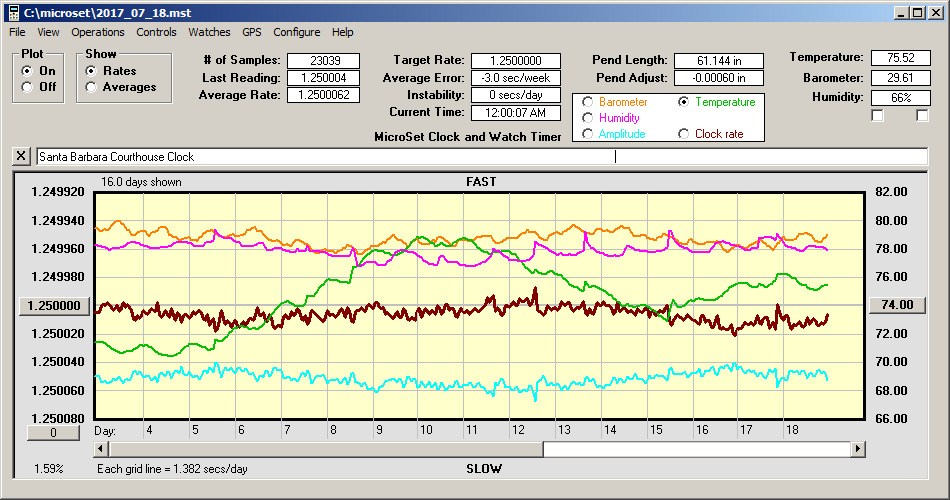Maximize the MicroSet window
This screenshot has width=950, height=500.
tap(918, 13)
